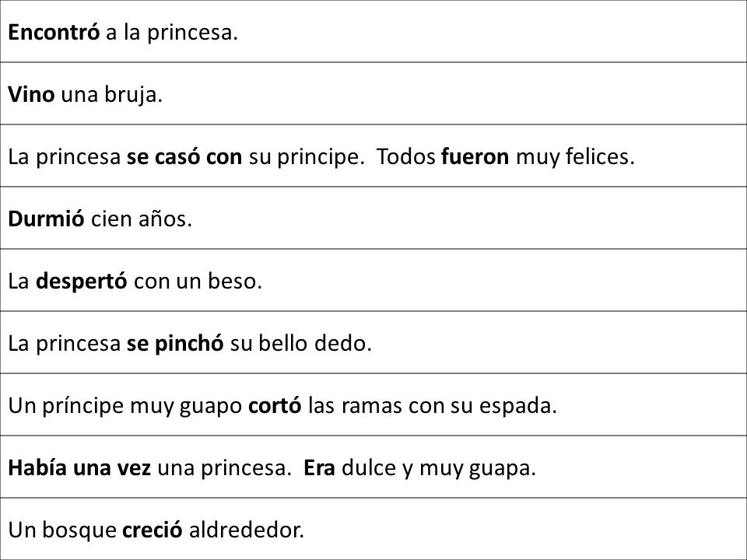747x560 pixels.
Task: Click the bold phrase 'Había una vez'
Action: click(79, 467)
